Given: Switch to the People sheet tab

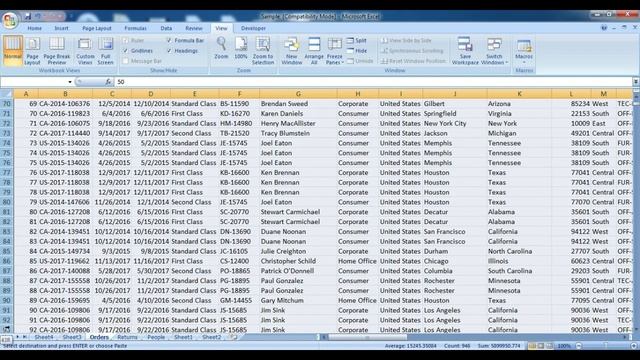Looking at the screenshot, I should [156, 337].
